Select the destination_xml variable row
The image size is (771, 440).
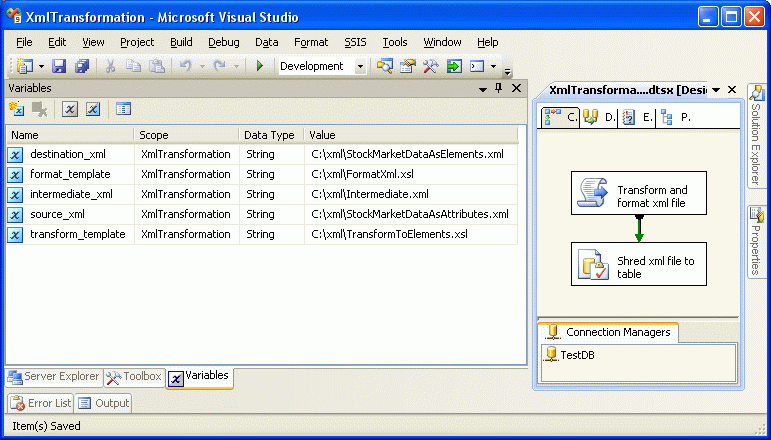point(262,154)
